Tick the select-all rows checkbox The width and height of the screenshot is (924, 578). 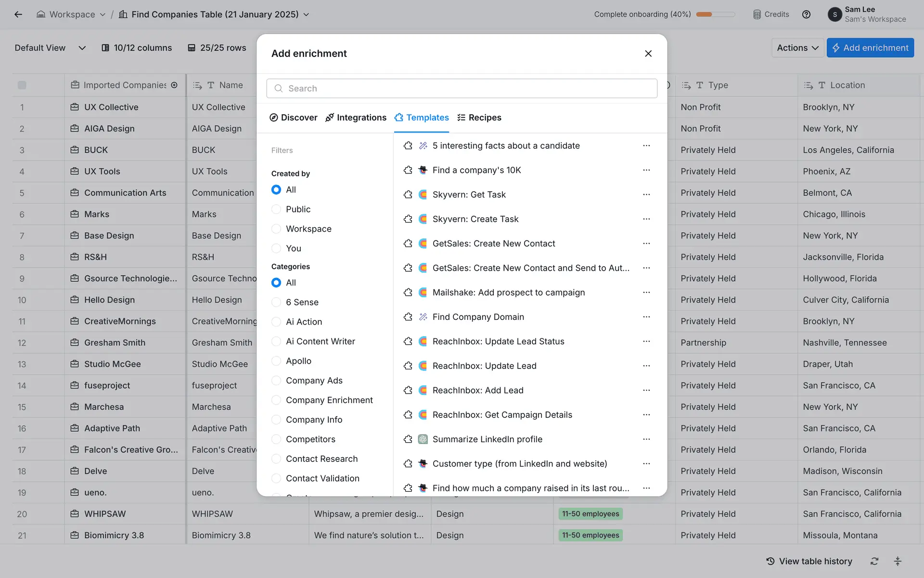pos(22,85)
